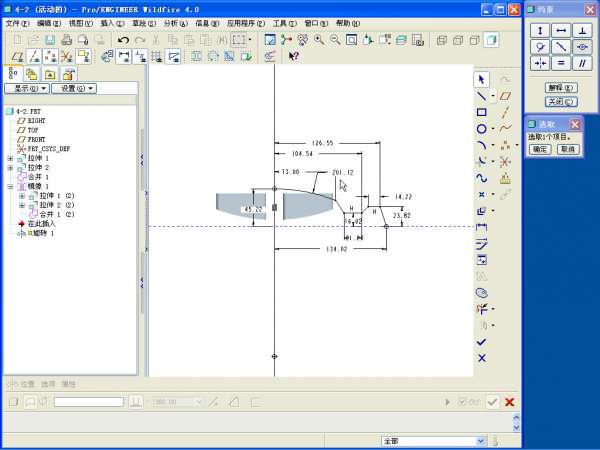Expand the 拉伸 1 tree node
The image size is (600, 450).
coord(11,158)
